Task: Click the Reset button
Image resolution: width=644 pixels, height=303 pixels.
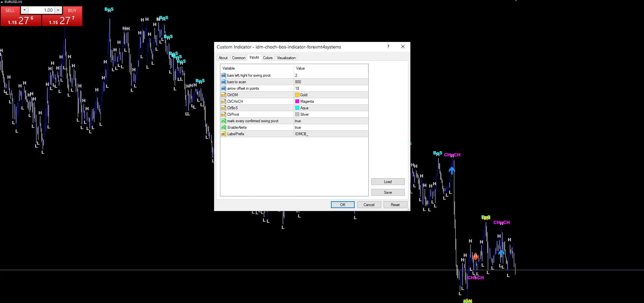Action: coord(395,205)
